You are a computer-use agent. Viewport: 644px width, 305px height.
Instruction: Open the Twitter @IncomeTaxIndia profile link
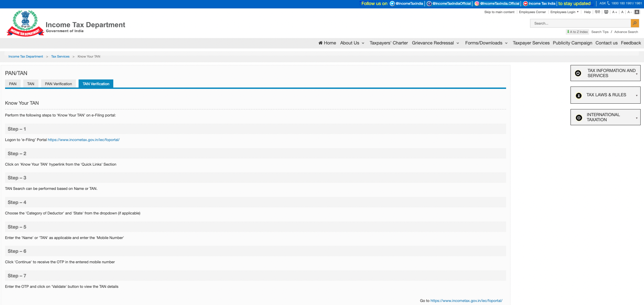pos(406,4)
